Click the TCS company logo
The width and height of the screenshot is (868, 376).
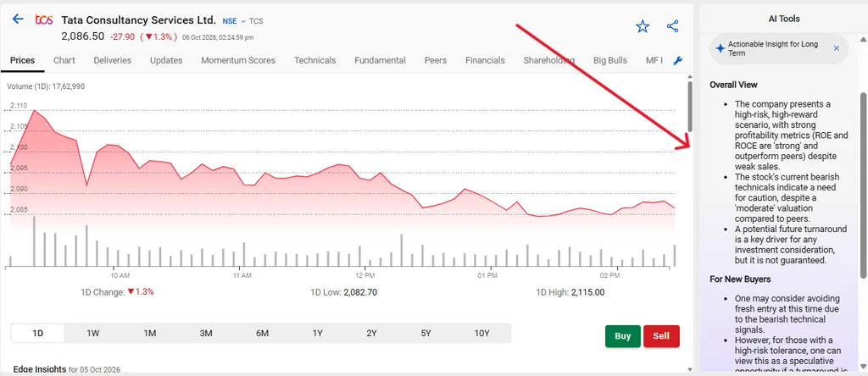(x=44, y=20)
